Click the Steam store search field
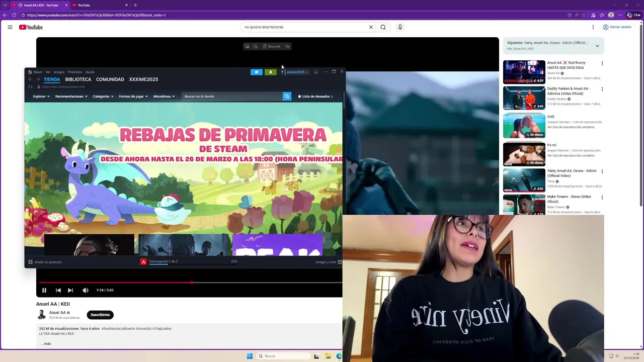The height and width of the screenshot is (362, 644). (x=232, y=96)
